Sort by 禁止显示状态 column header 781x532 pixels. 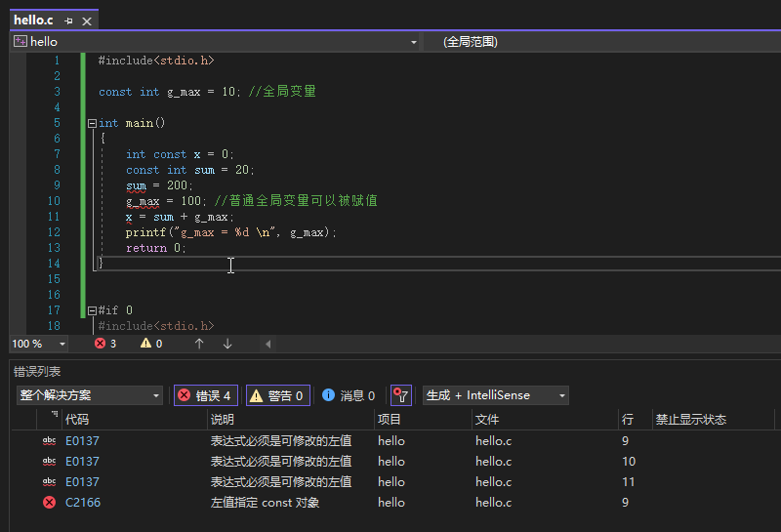(x=691, y=420)
